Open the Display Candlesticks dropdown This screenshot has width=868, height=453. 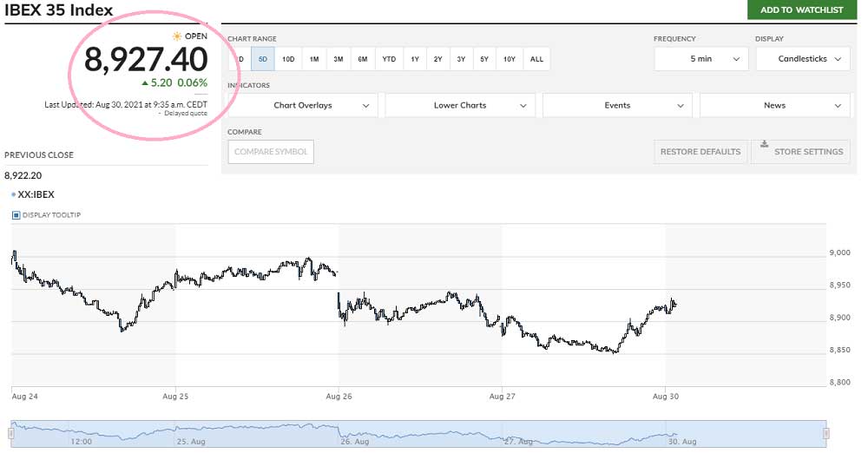(x=803, y=59)
